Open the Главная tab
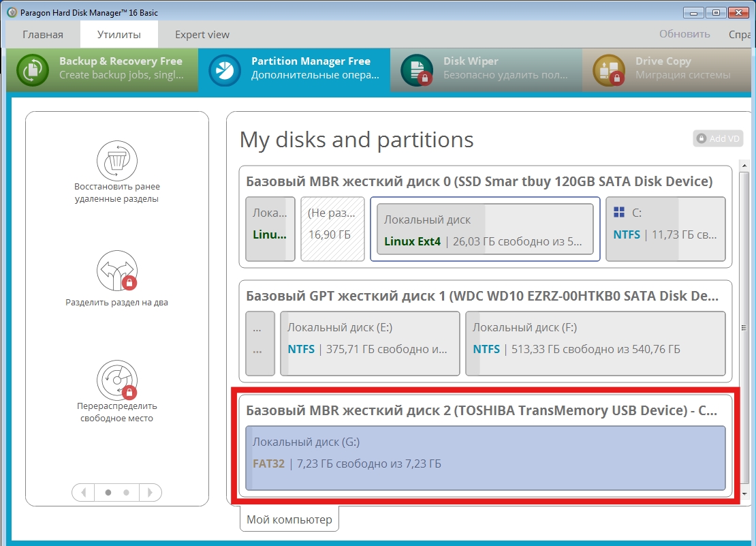 tap(43, 34)
